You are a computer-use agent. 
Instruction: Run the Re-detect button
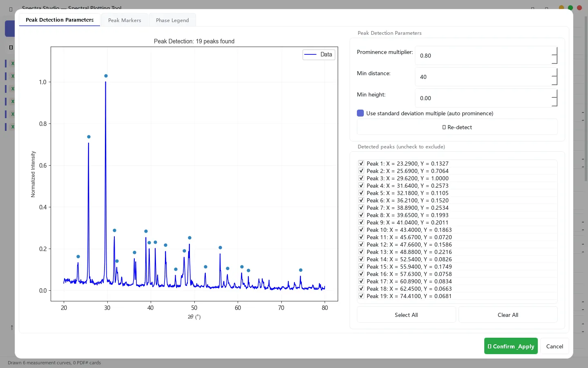point(457,127)
